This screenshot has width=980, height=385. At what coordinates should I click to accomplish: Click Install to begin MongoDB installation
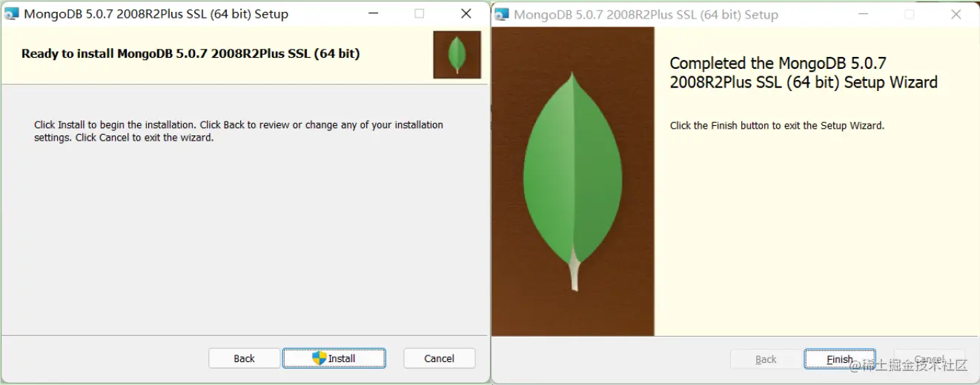tap(334, 358)
